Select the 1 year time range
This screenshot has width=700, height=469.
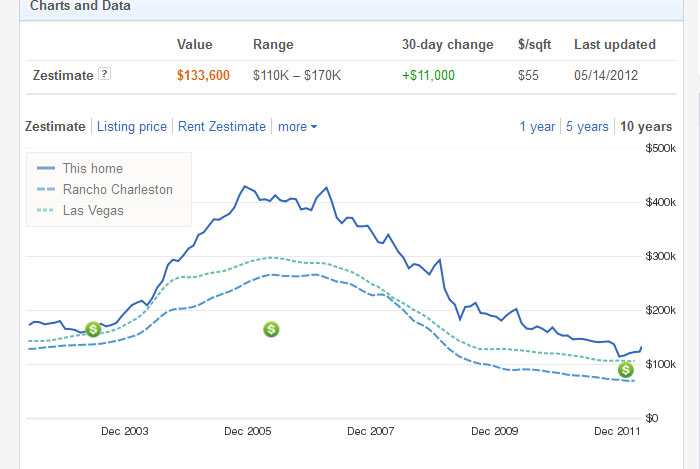click(537, 127)
